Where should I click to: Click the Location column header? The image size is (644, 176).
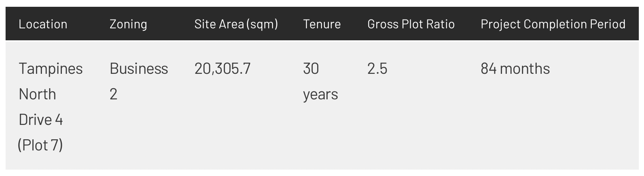(43, 24)
